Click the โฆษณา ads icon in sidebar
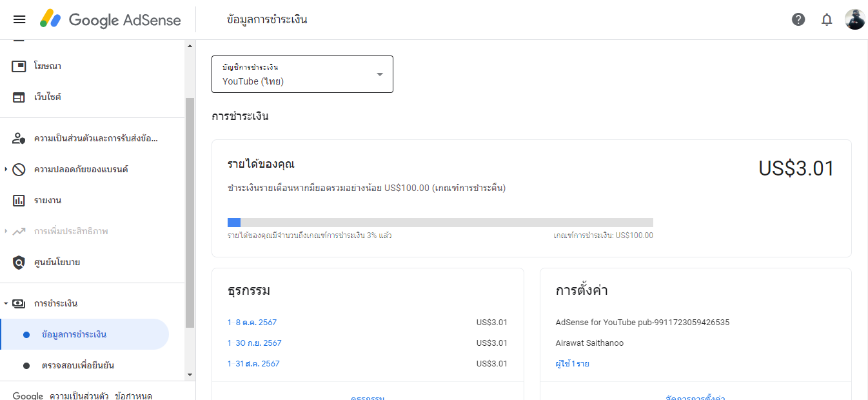Image resolution: width=868 pixels, height=400 pixels. [x=19, y=66]
